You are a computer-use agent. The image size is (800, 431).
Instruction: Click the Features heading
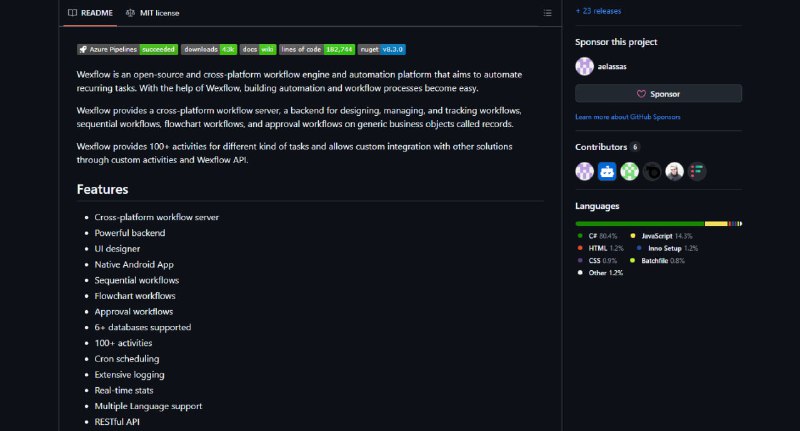pyautogui.click(x=103, y=189)
